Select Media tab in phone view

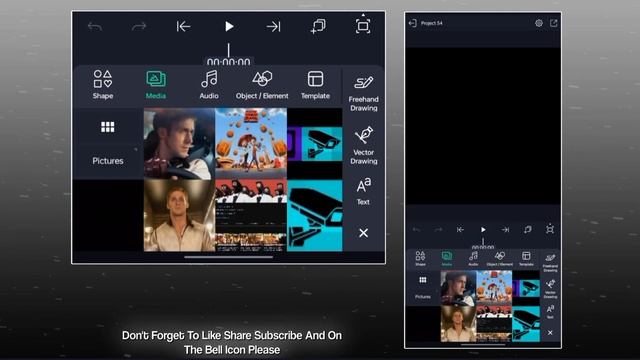447,258
